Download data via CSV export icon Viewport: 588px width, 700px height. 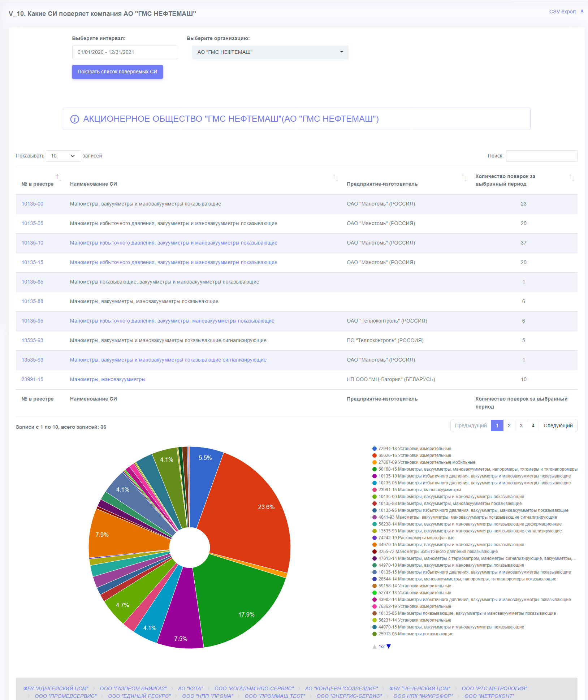(x=582, y=12)
